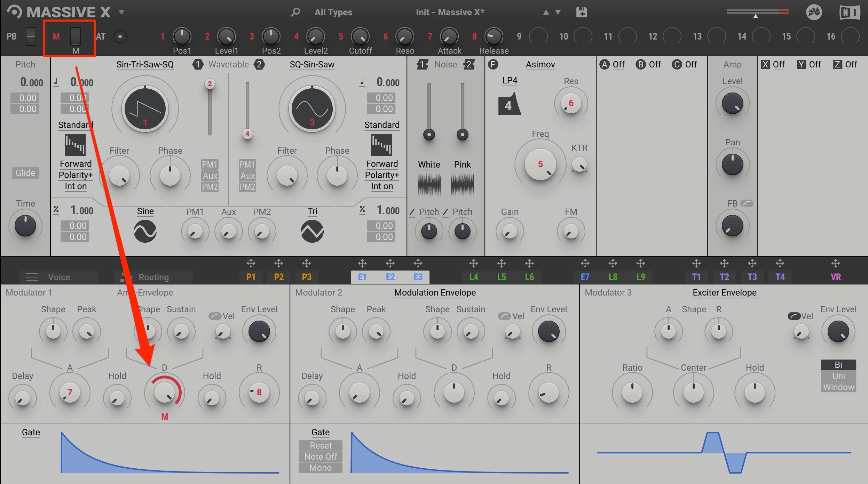Switch to the T1 tracker tab
The width and height of the screenshot is (868, 484).
pos(696,277)
